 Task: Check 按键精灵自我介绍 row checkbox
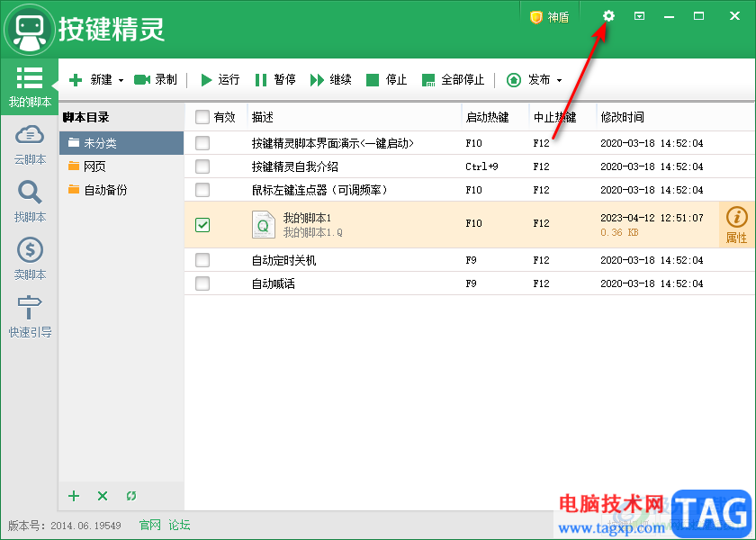[x=202, y=166]
